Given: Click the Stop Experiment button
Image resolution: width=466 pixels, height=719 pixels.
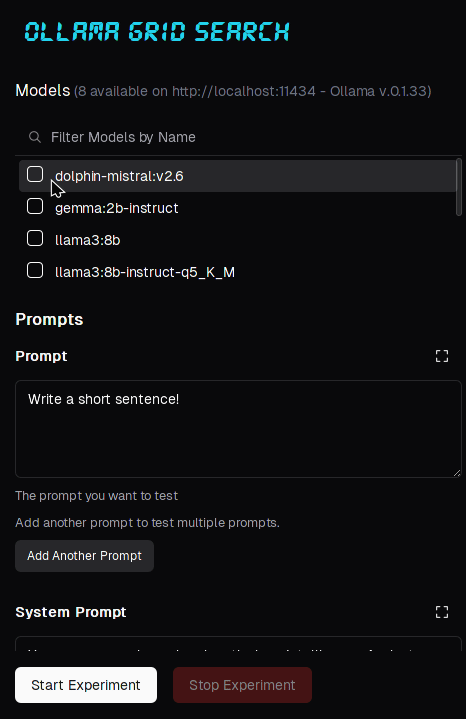Looking at the screenshot, I should coord(242,685).
